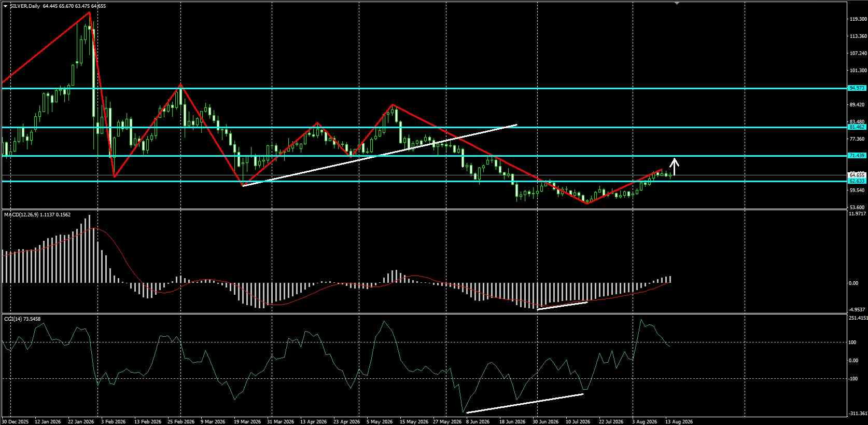
Task: Click the 25 Feb 2026 date label
Action: [181, 422]
